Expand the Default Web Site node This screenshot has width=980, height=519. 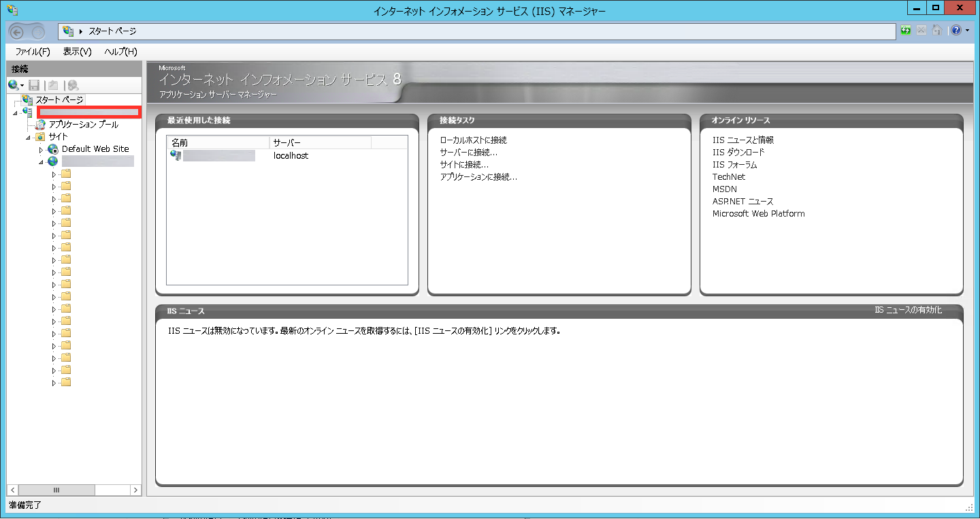42,149
